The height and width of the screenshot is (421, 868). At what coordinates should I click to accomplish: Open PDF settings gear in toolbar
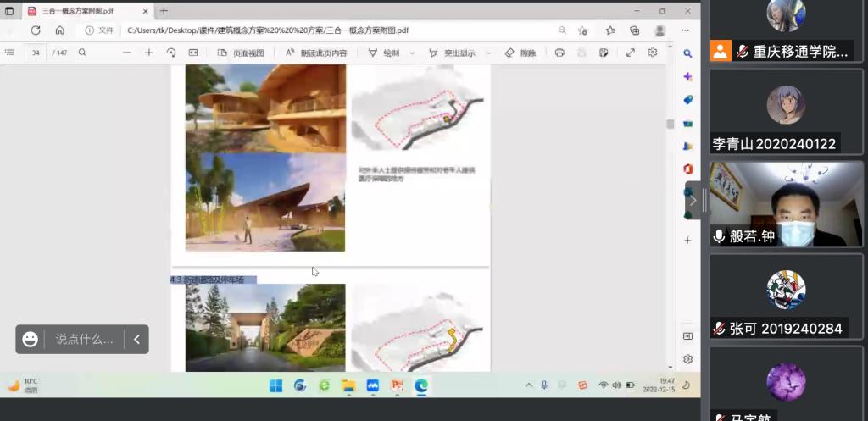tap(653, 53)
